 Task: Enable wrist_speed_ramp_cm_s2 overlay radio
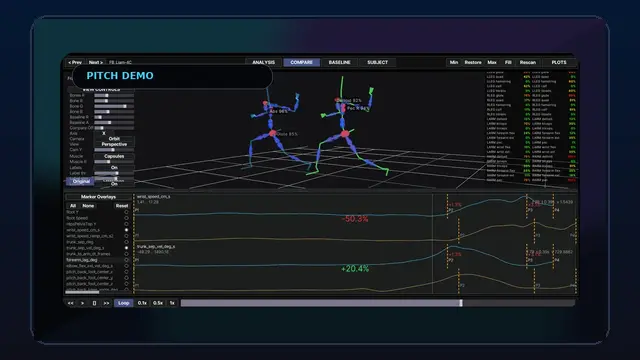click(126, 236)
